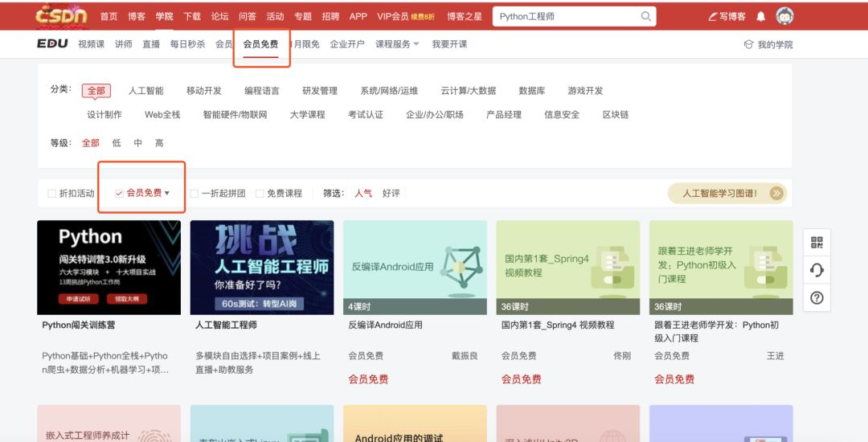The width and height of the screenshot is (868, 442).
Task: Click instructor name 王进
Action: pyautogui.click(x=775, y=356)
